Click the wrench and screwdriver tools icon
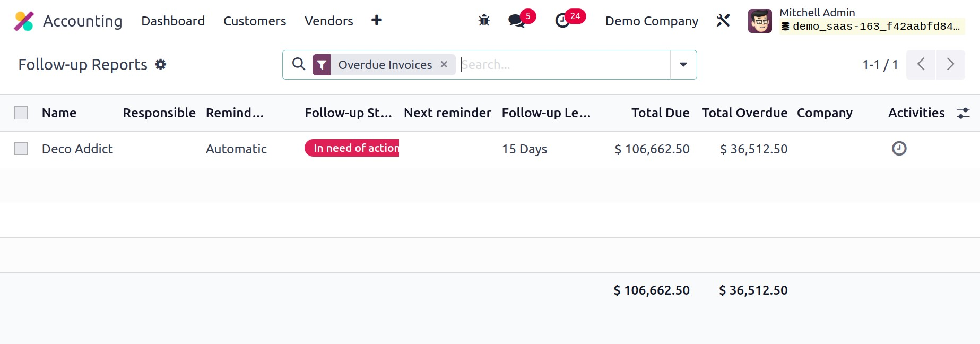980x344 pixels. coord(723,21)
